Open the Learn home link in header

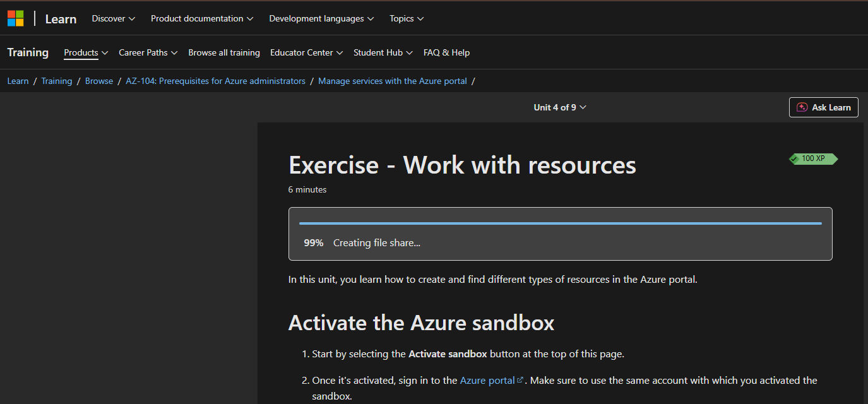coord(61,19)
